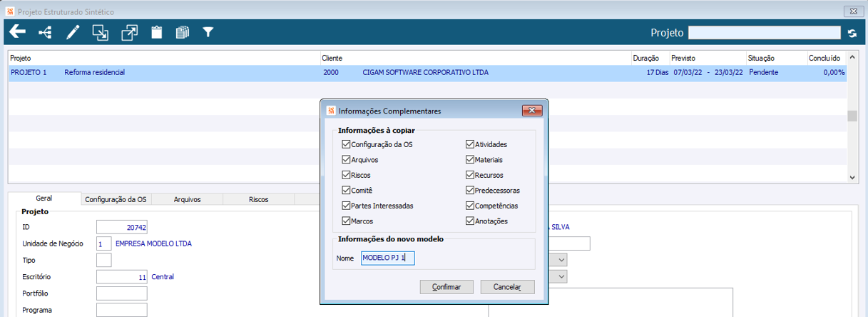The width and height of the screenshot is (868, 317).
Task: Expand the lower dropdown right of dialog
Action: pyautogui.click(x=561, y=276)
